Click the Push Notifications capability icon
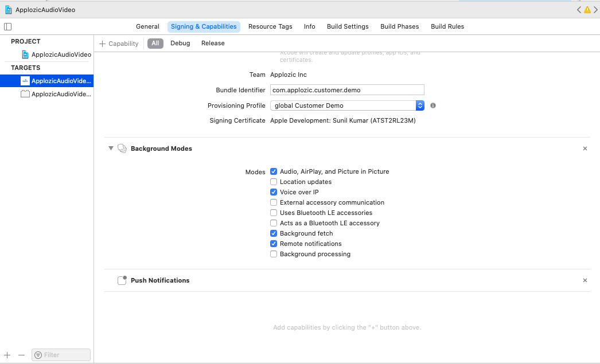The width and height of the screenshot is (600, 364). pos(122,280)
